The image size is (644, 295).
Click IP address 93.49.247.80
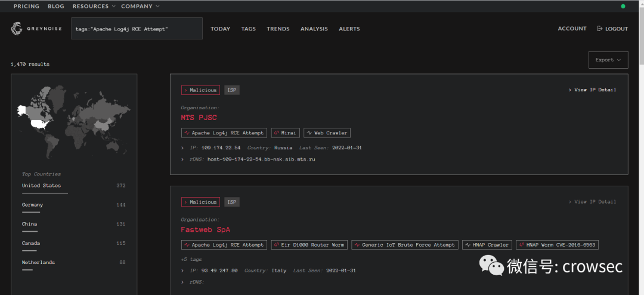pyautogui.click(x=219, y=271)
